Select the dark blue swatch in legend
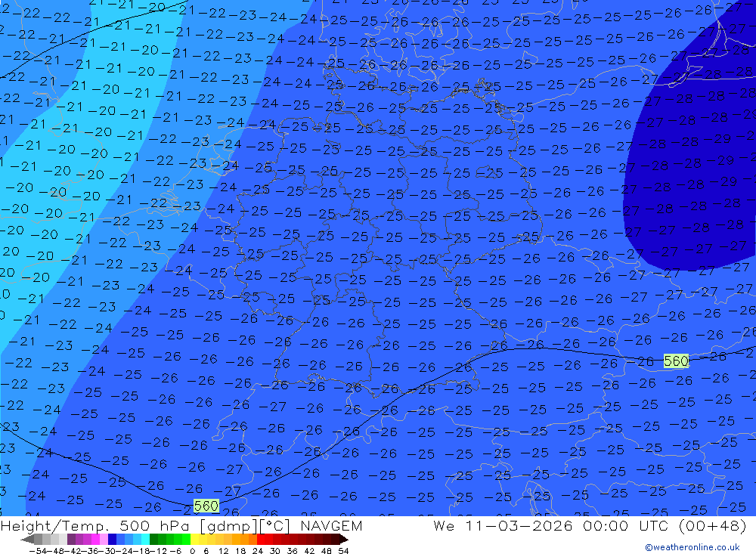The width and height of the screenshot is (756, 554). tap(112, 540)
